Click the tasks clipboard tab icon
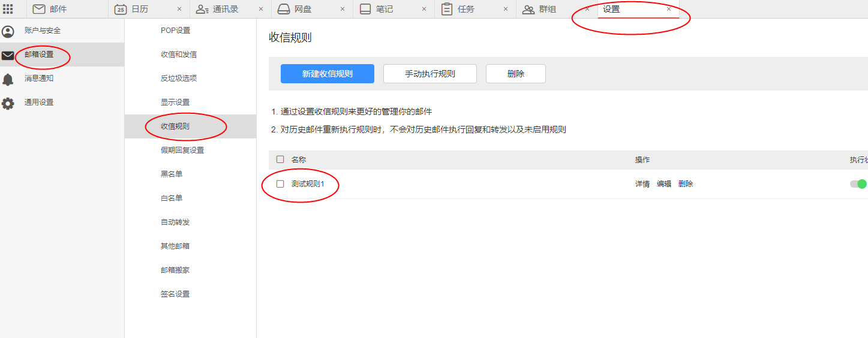This screenshot has height=338, width=868. coord(446,9)
